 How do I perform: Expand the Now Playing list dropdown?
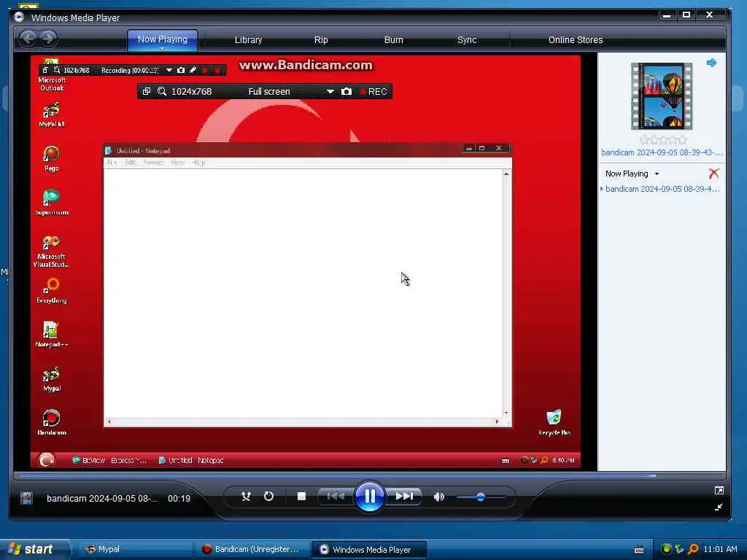tap(657, 174)
